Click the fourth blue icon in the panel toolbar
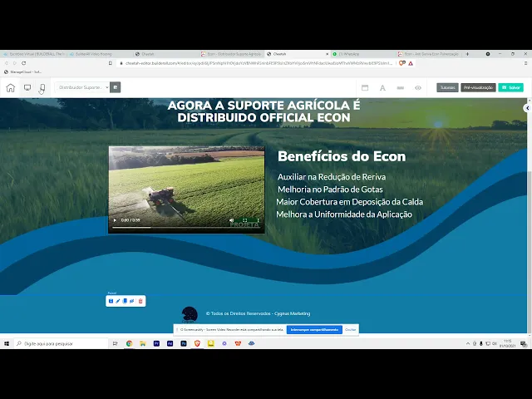 132,301
